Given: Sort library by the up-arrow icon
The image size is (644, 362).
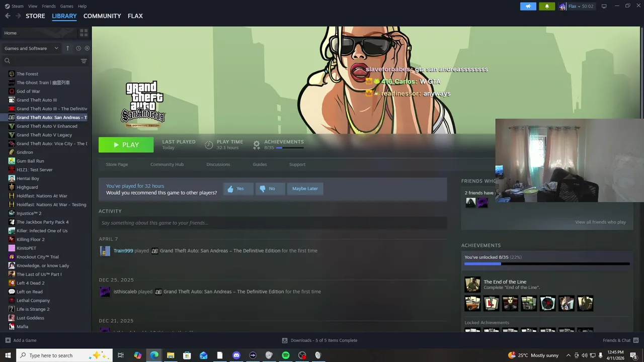Looking at the screenshot, I should point(67,48).
